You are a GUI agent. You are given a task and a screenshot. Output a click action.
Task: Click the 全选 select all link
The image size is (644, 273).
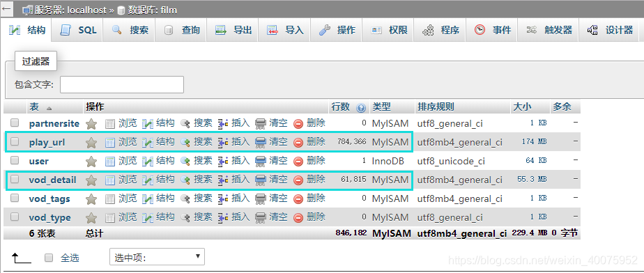pos(70,258)
